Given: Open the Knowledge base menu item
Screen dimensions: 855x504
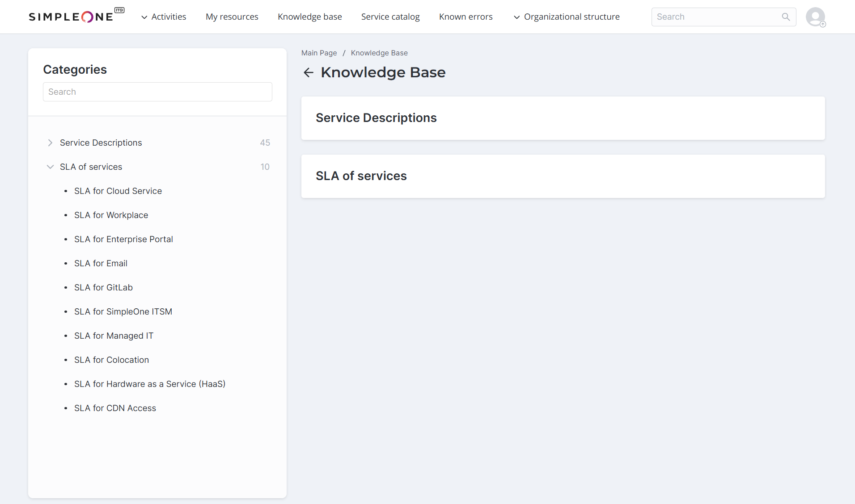Looking at the screenshot, I should tap(310, 17).
